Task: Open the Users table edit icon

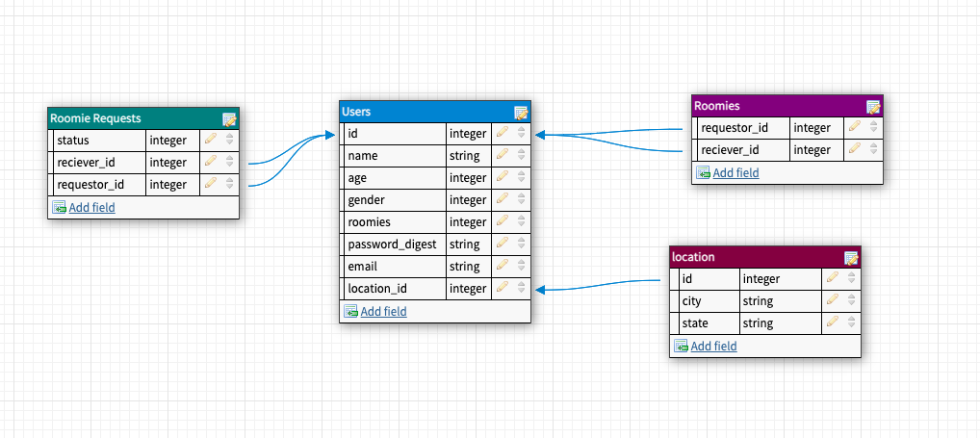Action: tap(521, 113)
